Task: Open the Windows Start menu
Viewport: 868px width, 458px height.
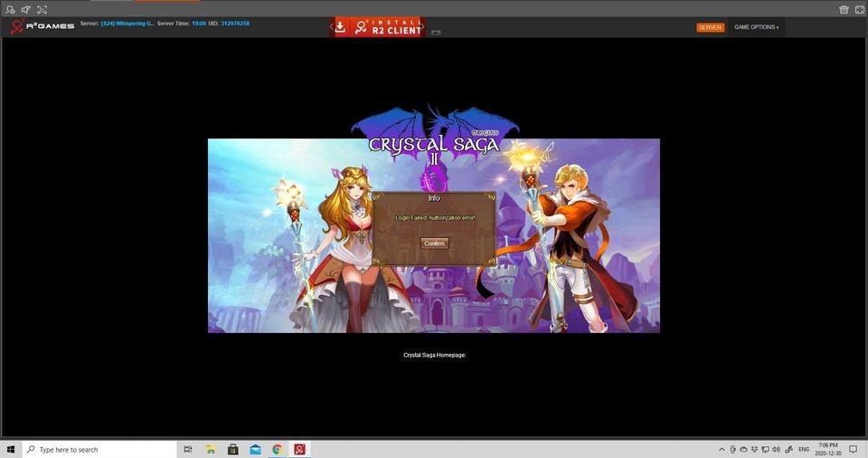Action: 11,449
